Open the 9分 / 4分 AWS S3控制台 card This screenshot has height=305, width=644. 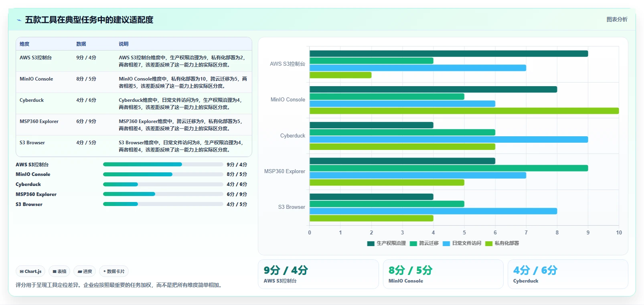pos(318,274)
